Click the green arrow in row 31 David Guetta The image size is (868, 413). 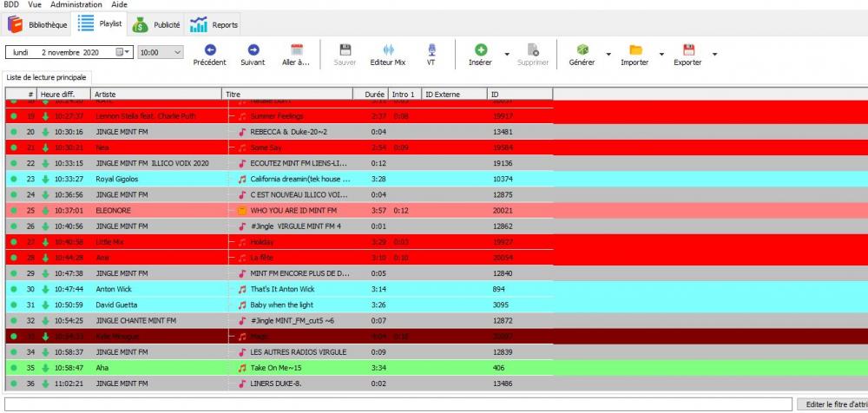45,305
